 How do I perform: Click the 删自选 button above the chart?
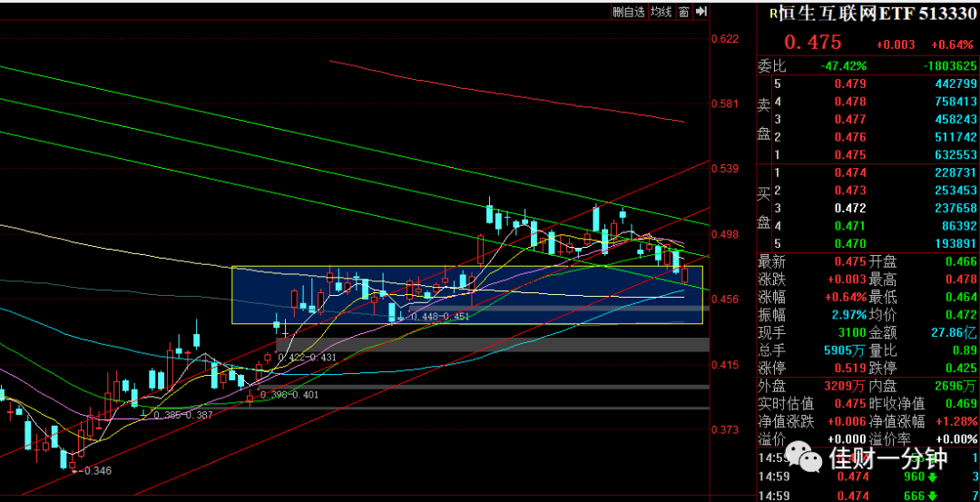(x=629, y=12)
